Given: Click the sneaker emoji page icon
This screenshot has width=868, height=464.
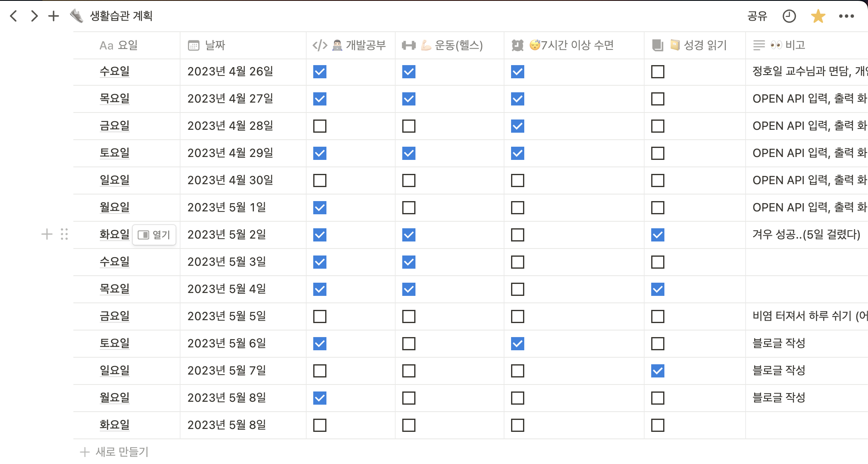Looking at the screenshot, I should [x=76, y=15].
